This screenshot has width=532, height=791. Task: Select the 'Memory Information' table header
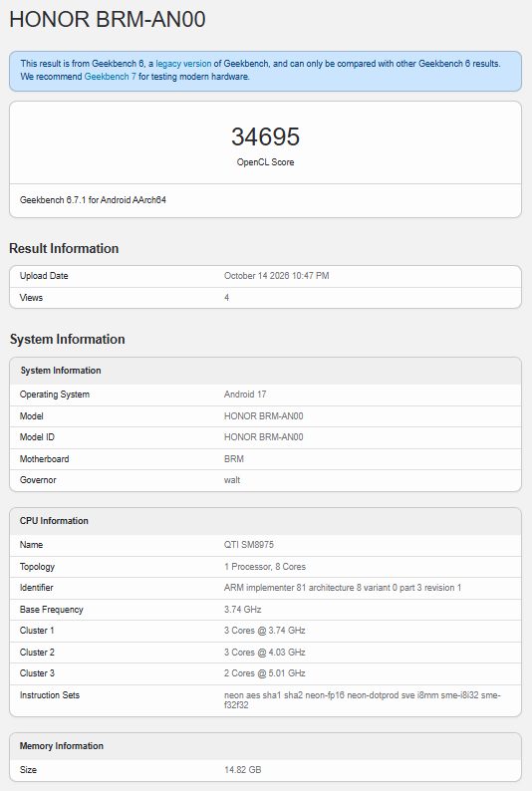point(62,746)
